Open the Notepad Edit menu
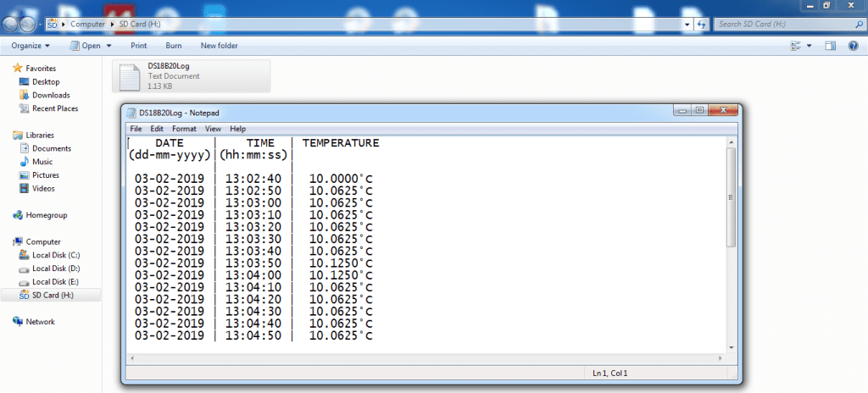 pos(157,129)
